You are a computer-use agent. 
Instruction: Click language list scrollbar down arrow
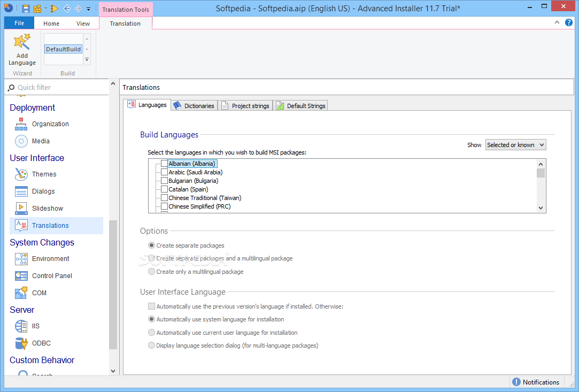(541, 208)
